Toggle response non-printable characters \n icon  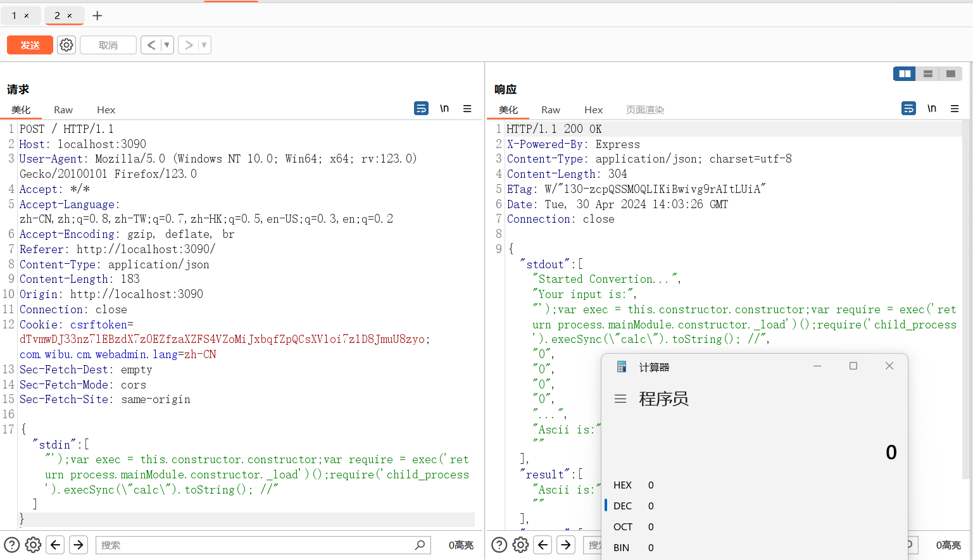coord(932,108)
